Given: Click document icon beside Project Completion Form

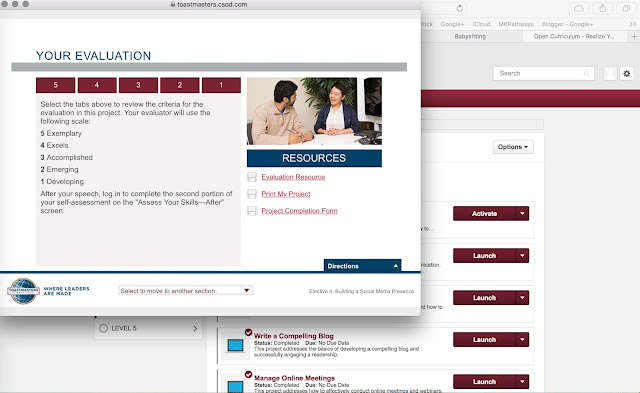Looking at the screenshot, I should point(252,211).
